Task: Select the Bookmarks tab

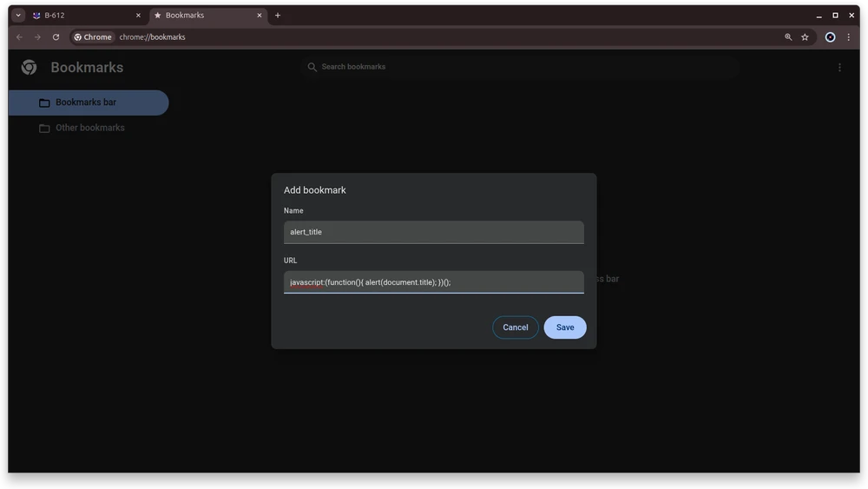Action: (x=200, y=16)
